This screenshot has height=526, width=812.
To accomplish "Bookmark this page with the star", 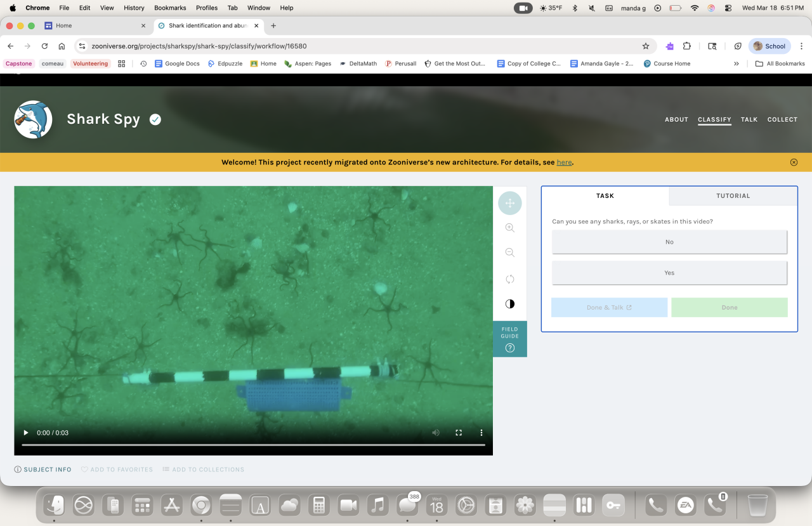I will pyautogui.click(x=646, y=46).
